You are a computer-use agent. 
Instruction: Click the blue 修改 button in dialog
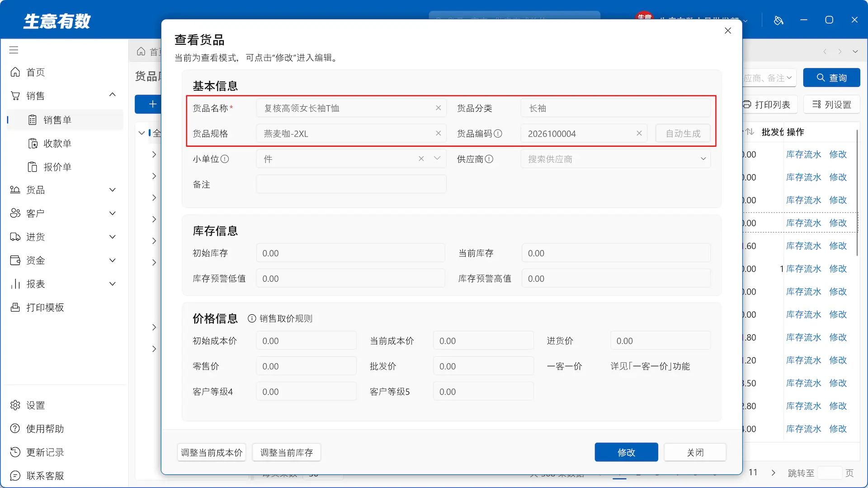tap(626, 452)
